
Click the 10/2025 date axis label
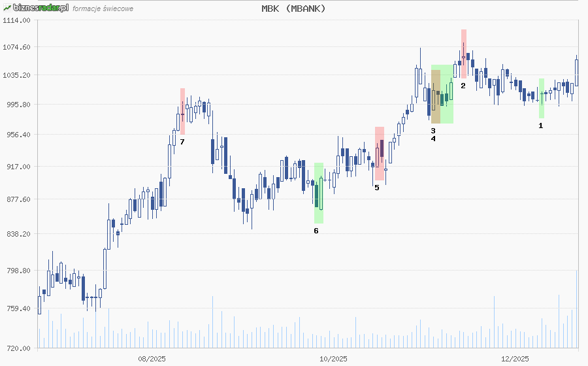(333, 358)
